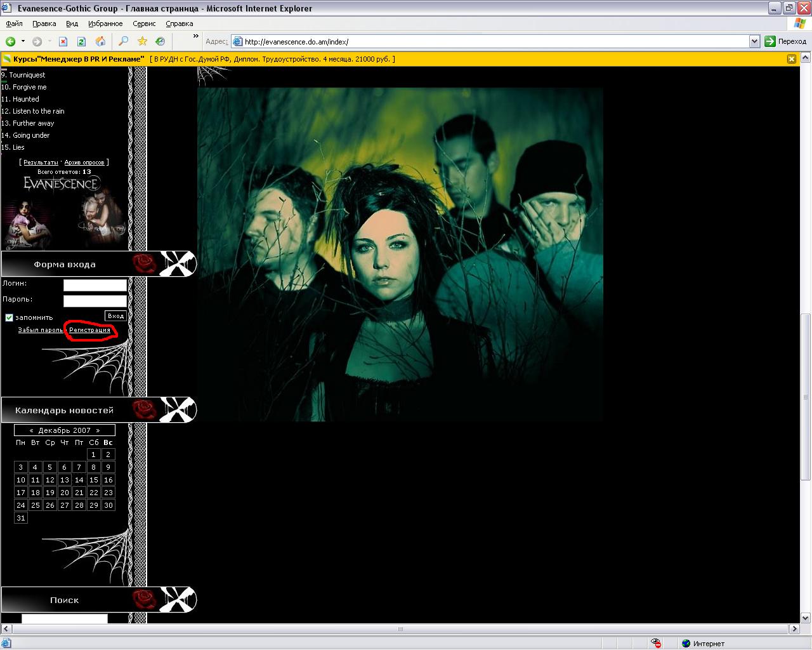Click song 13. Further away
812x650 pixels.
28,123
